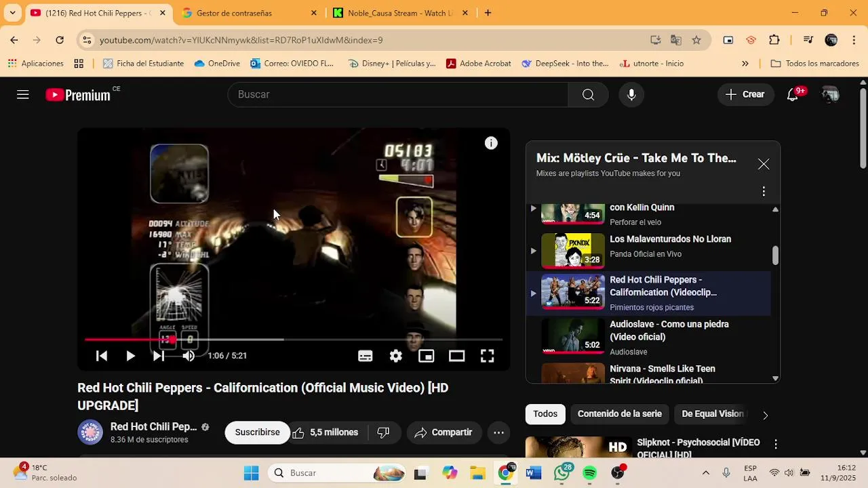Open the translate page icon

click(676, 40)
